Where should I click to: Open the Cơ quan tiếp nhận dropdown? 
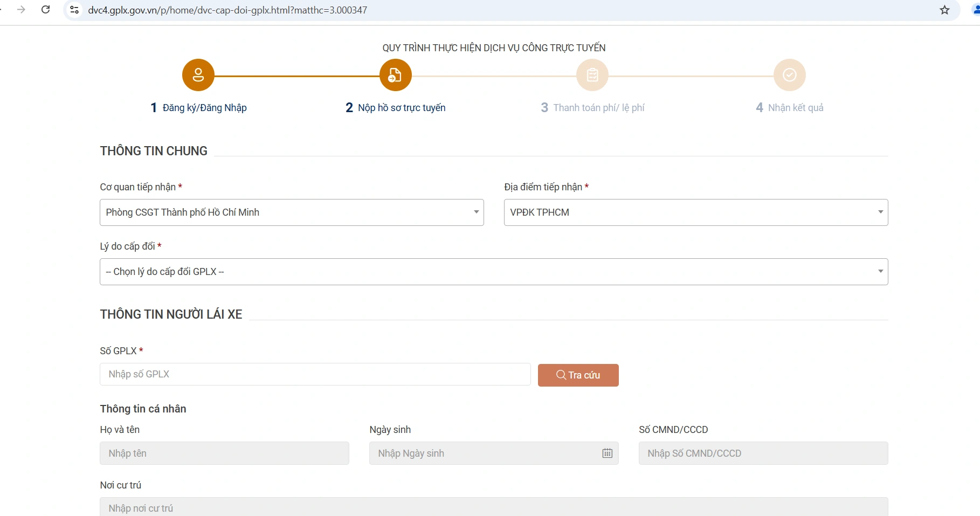click(x=292, y=212)
